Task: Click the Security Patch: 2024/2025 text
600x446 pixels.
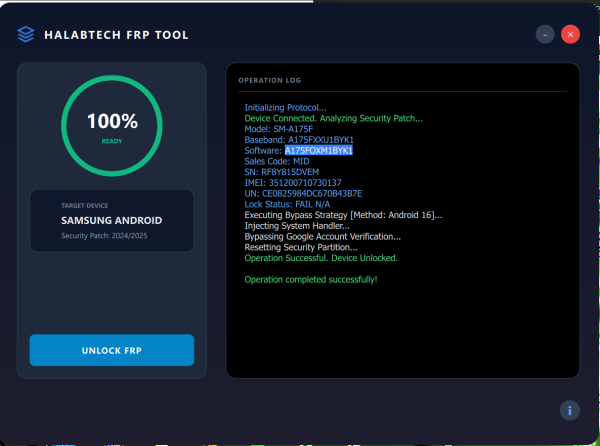Action: [x=104, y=236]
